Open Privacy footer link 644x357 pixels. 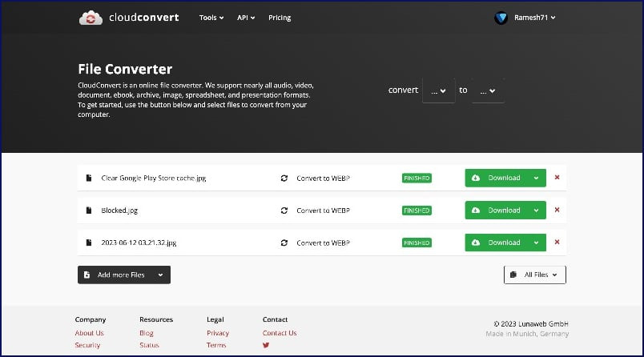(218, 333)
